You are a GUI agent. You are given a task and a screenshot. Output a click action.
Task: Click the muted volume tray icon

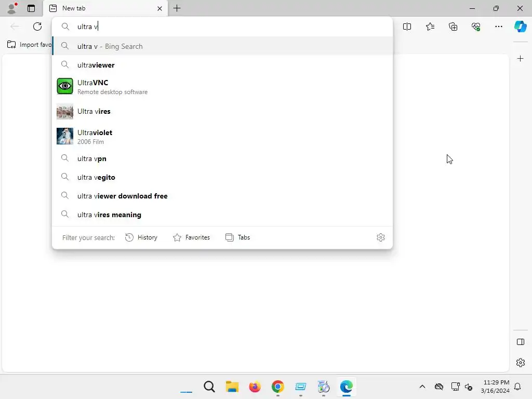click(x=469, y=387)
